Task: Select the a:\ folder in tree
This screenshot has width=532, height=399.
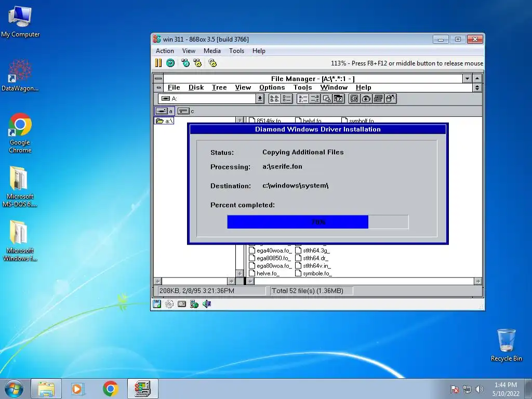Action: tap(165, 121)
